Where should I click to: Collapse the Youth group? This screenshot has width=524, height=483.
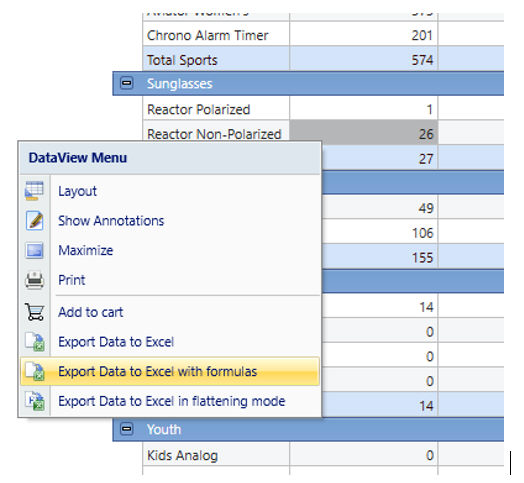click(x=126, y=429)
